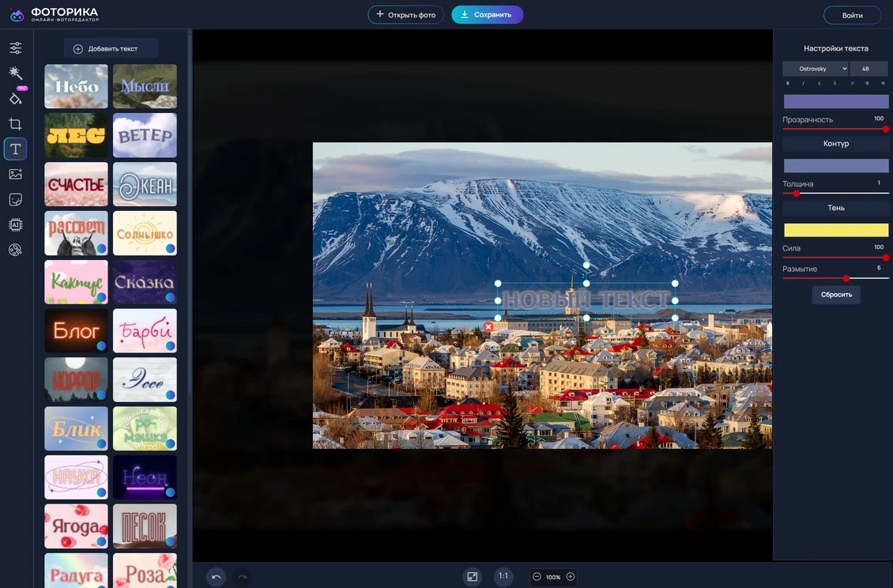The width and height of the screenshot is (893, 588).
Task: Expand the Тень shadow section
Action: tap(836, 208)
